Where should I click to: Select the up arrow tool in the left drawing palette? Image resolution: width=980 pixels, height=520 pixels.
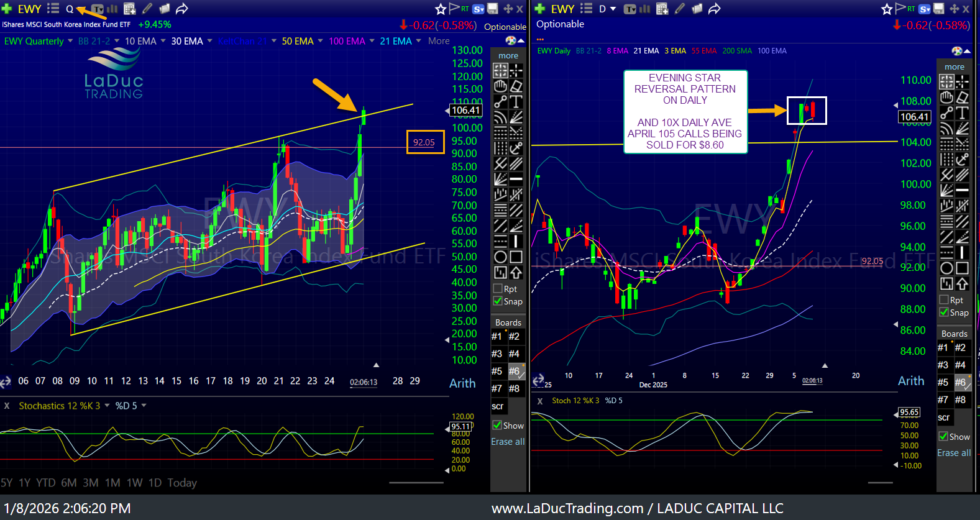tap(516, 272)
